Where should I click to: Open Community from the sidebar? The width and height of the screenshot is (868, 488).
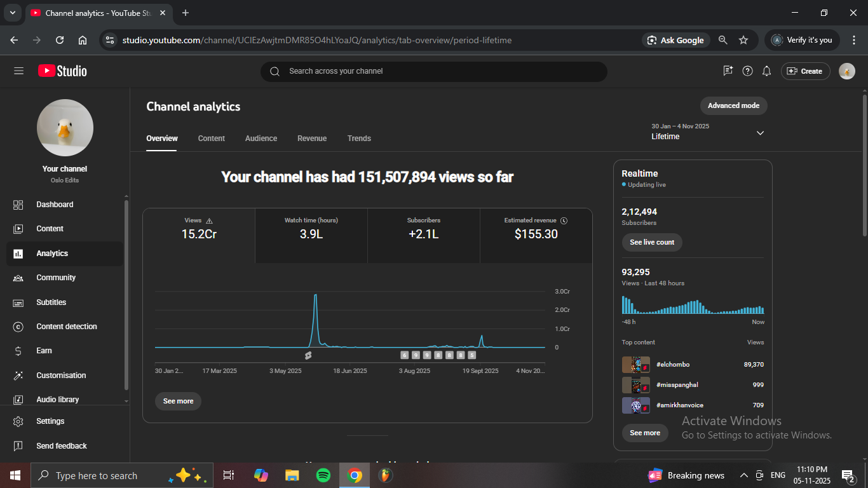coord(56,278)
